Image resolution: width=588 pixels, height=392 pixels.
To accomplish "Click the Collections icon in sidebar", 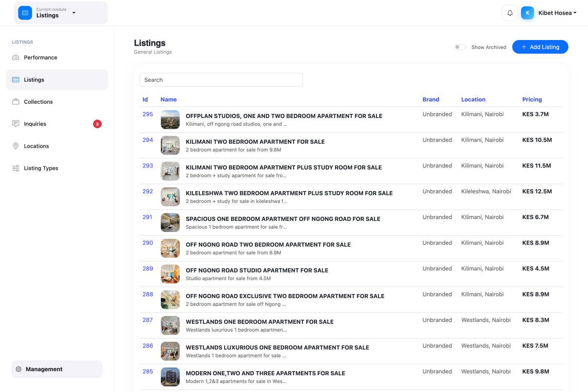I will (x=16, y=102).
